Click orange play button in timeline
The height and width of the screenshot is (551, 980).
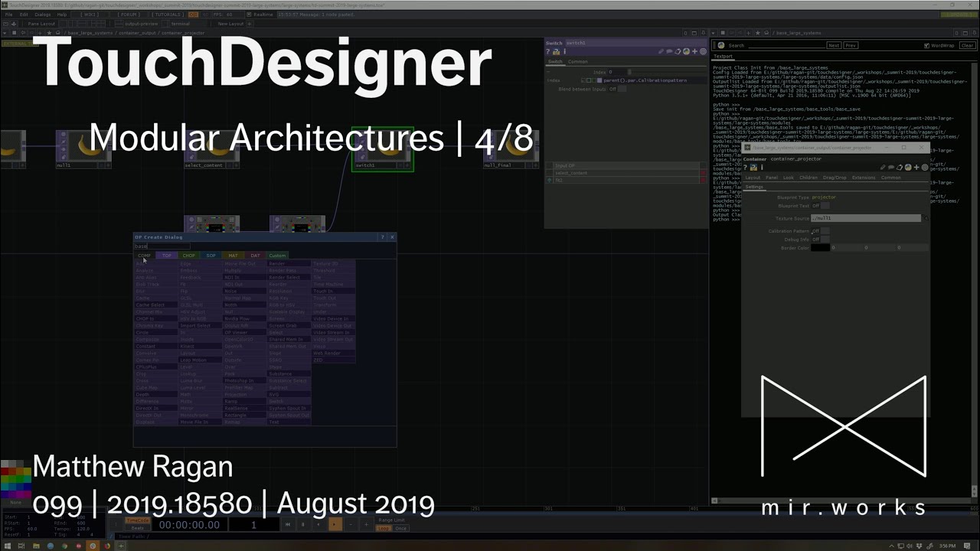[335, 524]
